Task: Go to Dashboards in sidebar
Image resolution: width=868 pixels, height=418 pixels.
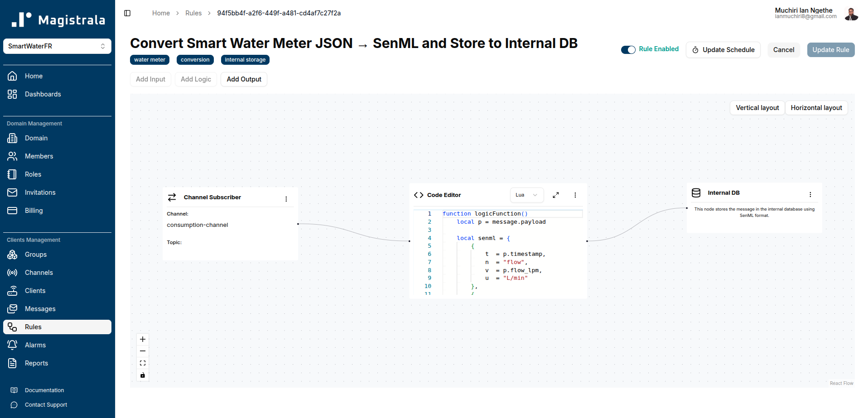Action: tap(43, 94)
